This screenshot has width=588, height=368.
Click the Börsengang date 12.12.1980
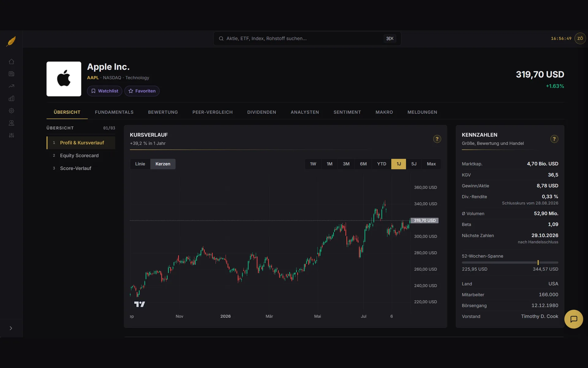pyautogui.click(x=545, y=305)
